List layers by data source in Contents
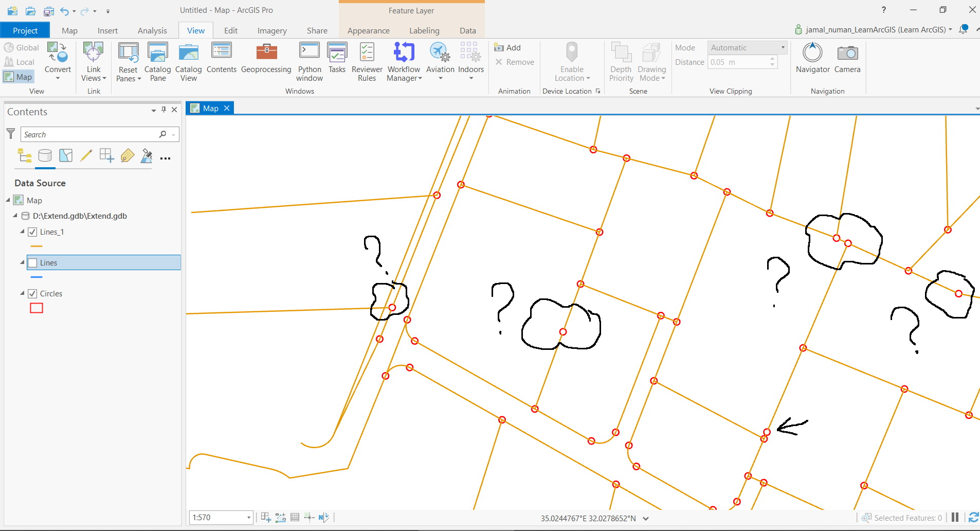 [45, 156]
